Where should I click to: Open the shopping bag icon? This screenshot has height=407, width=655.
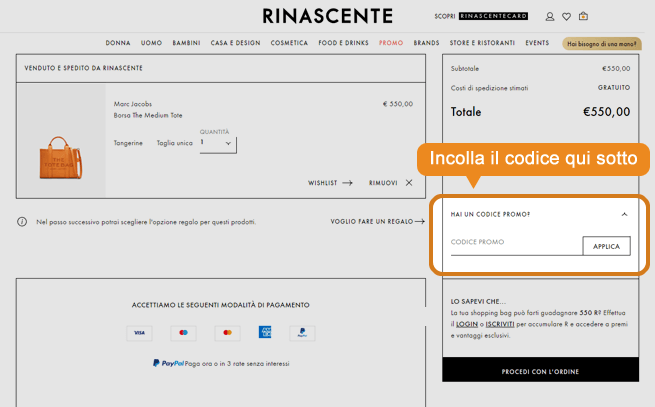tap(583, 16)
